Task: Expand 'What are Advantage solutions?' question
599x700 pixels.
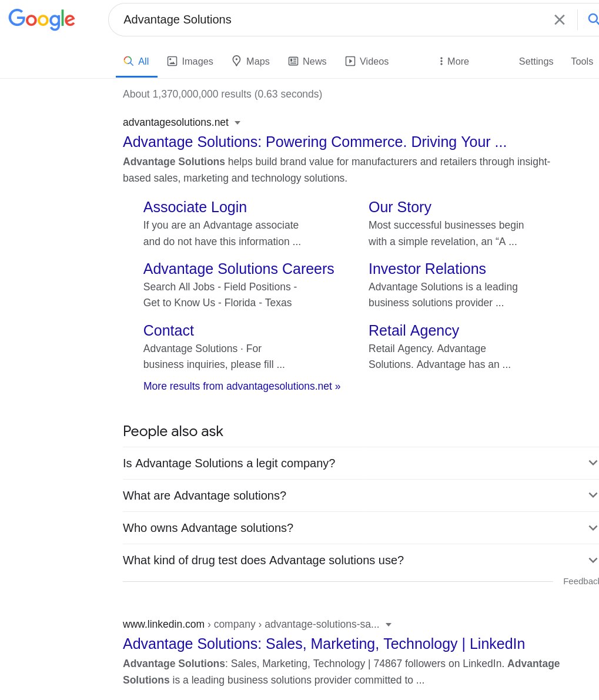Action: (x=361, y=495)
